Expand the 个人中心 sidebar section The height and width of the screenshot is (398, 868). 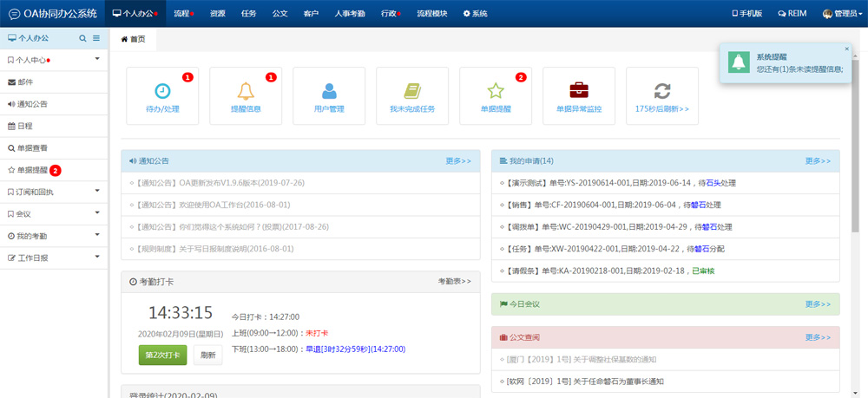point(54,60)
